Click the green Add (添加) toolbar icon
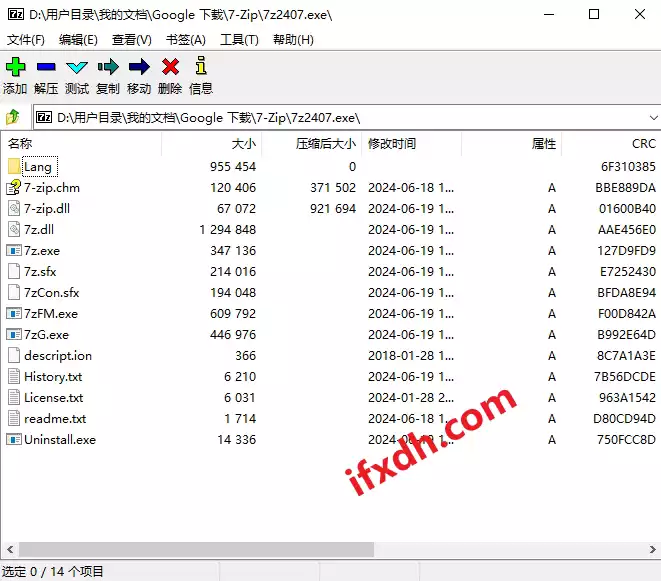661x581 pixels. point(16,67)
